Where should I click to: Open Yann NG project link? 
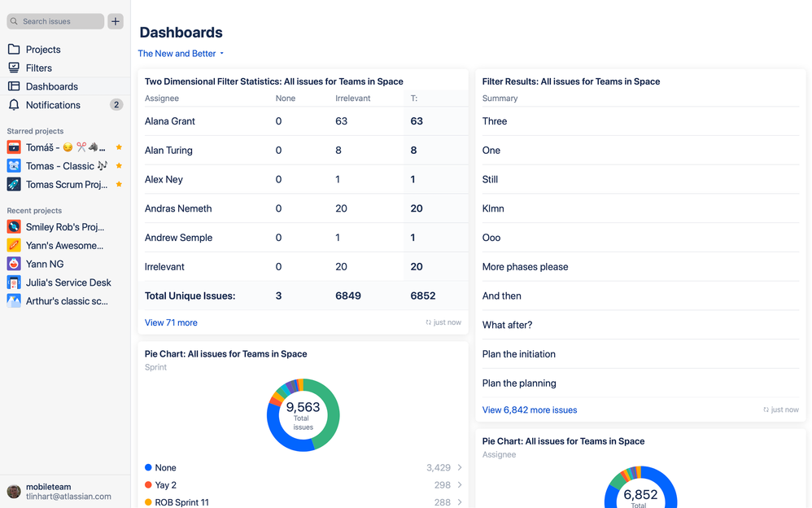(x=45, y=264)
